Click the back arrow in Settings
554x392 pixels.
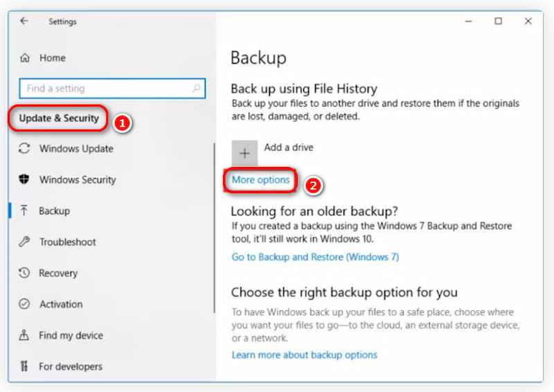pyautogui.click(x=24, y=21)
